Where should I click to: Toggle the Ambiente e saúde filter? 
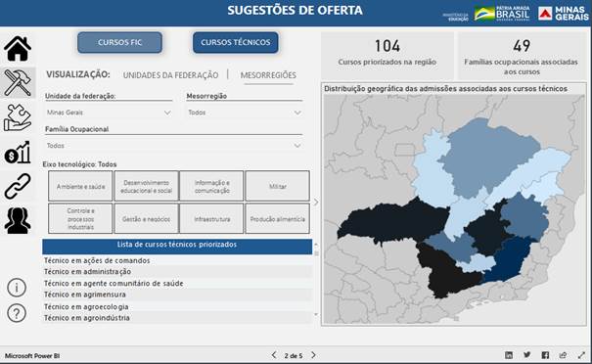click(80, 186)
